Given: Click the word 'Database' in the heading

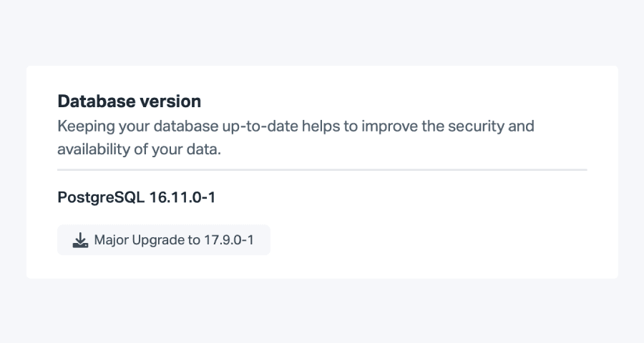Looking at the screenshot, I should (x=90, y=101).
